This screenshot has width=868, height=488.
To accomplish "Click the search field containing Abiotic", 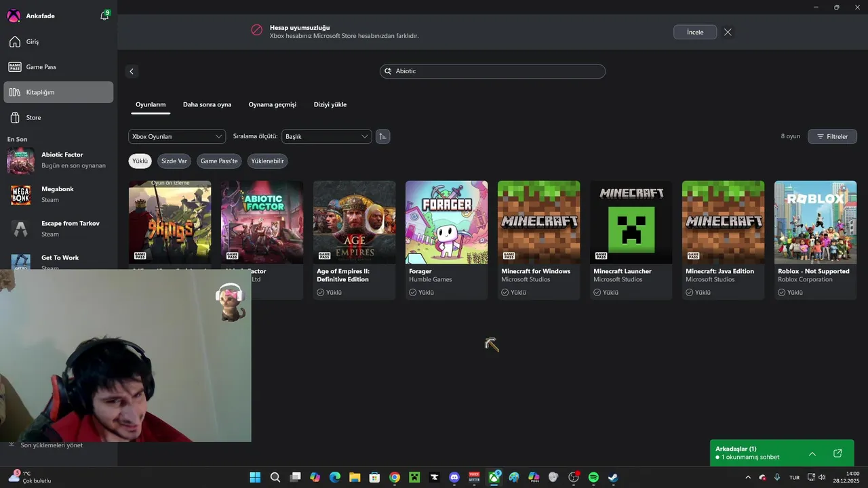I will click(492, 71).
